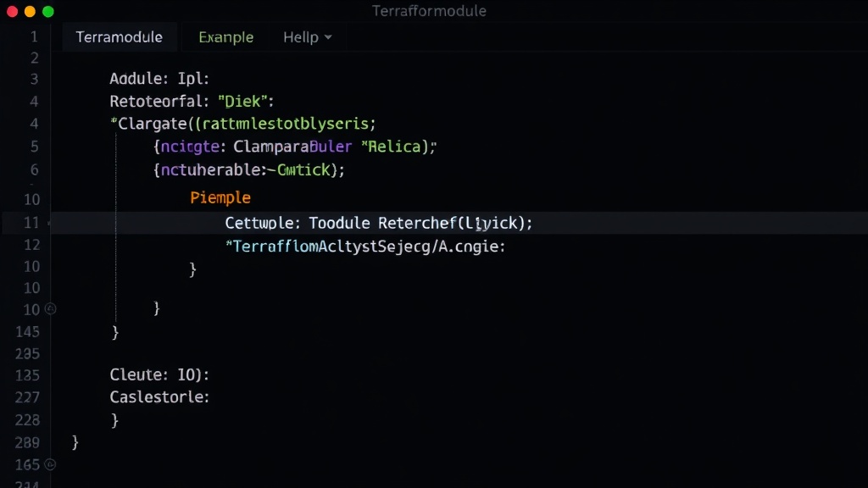The width and height of the screenshot is (868, 488).
Task: Click line number 227 in gutter
Action: click(x=28, y=397)
